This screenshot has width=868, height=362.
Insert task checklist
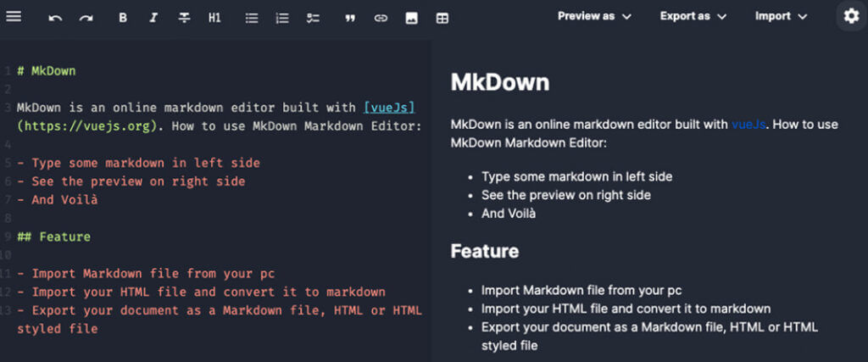(x=313, y=19)
